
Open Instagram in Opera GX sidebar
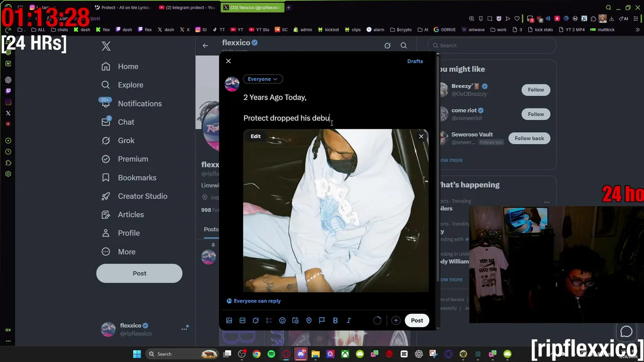[x=8, y=102]
